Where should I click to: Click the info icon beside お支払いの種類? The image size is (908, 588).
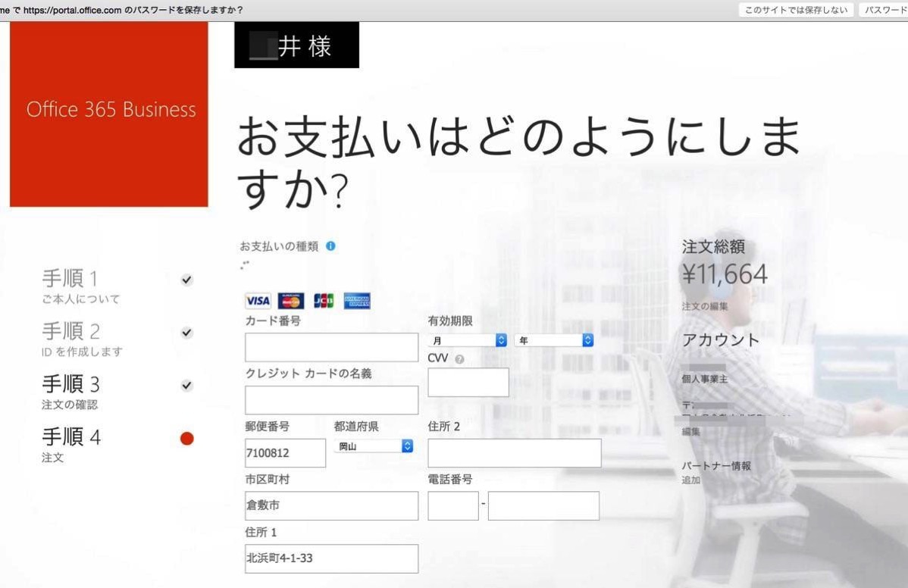click(330, 246)
